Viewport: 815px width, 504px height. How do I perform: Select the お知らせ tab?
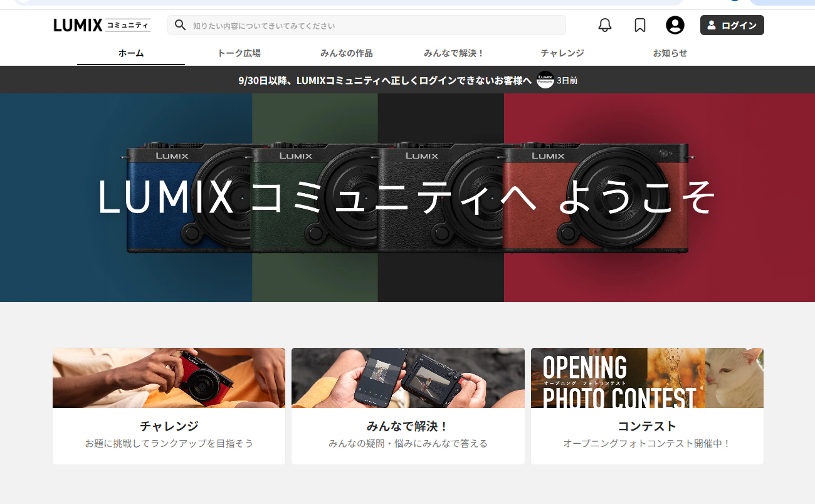pyautogui.click(x=670, y=53)
